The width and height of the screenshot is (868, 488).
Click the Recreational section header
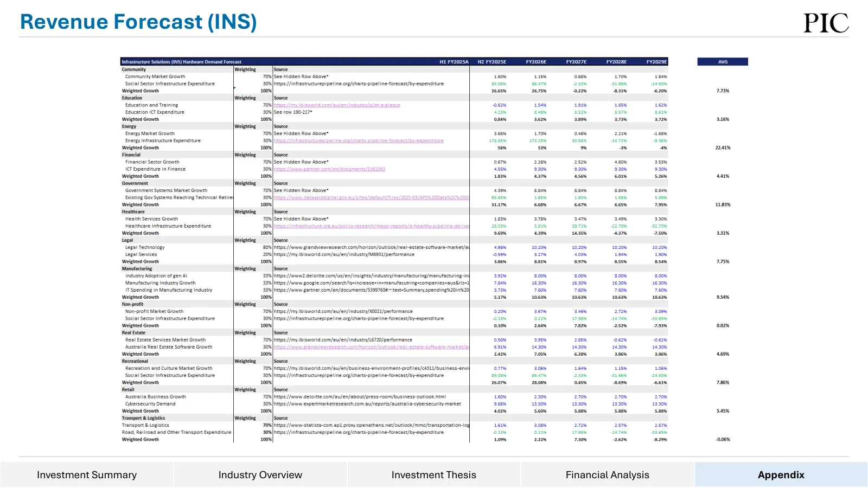[x=135, y=361]
